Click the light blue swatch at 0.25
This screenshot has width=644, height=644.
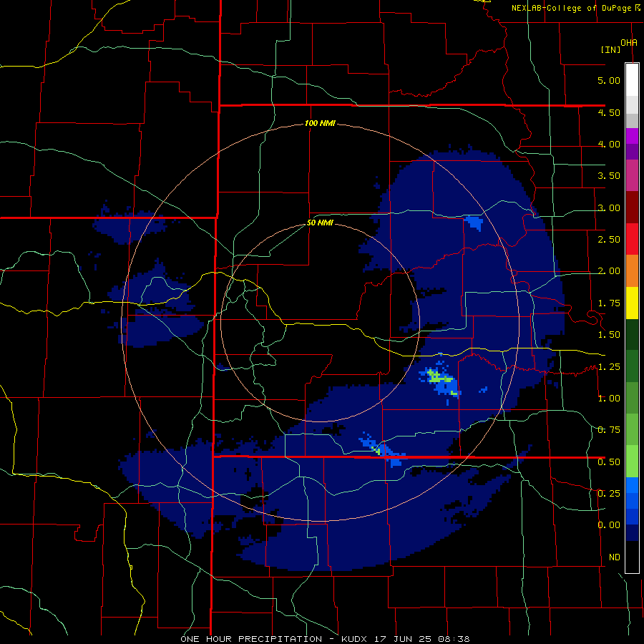[632, 485]
